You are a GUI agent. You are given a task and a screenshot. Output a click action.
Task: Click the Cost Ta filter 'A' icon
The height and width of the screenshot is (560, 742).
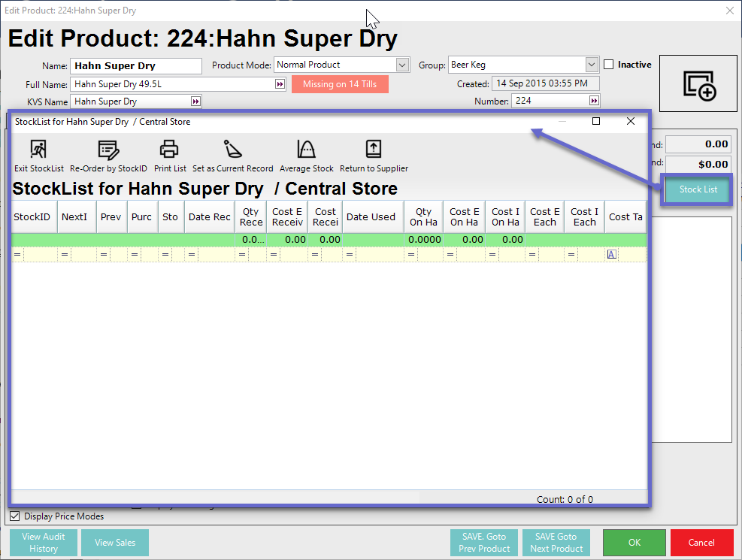(x=611, y=255)
